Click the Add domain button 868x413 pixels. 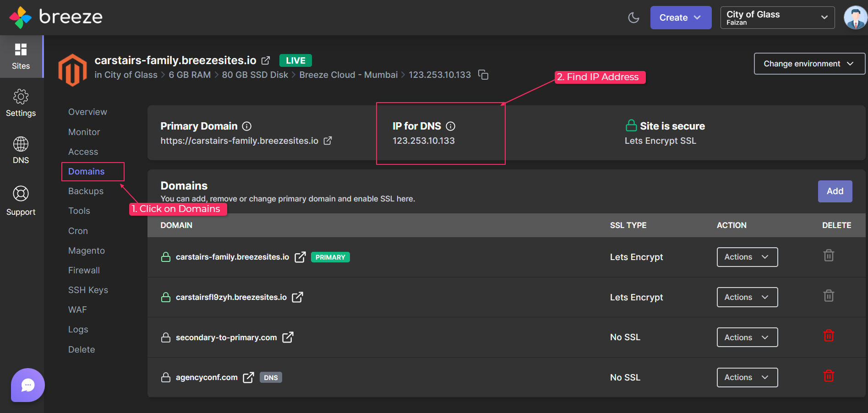[x=835, y=191]
